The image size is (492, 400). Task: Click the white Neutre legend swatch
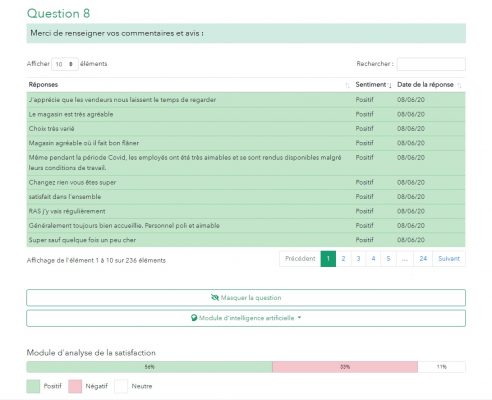click(121, 386)
